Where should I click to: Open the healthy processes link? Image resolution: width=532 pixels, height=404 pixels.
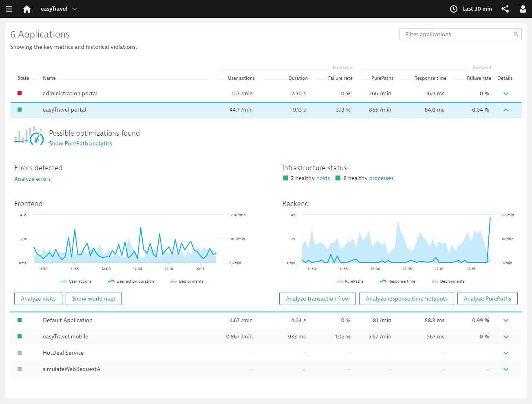tap(381, 178)
